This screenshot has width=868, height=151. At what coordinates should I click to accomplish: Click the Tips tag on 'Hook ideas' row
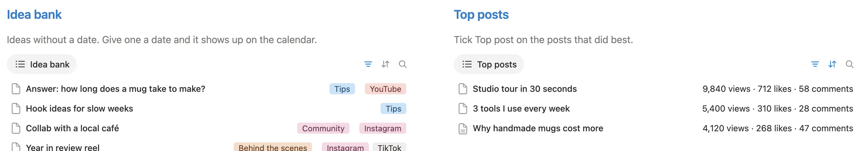point(393,108)
